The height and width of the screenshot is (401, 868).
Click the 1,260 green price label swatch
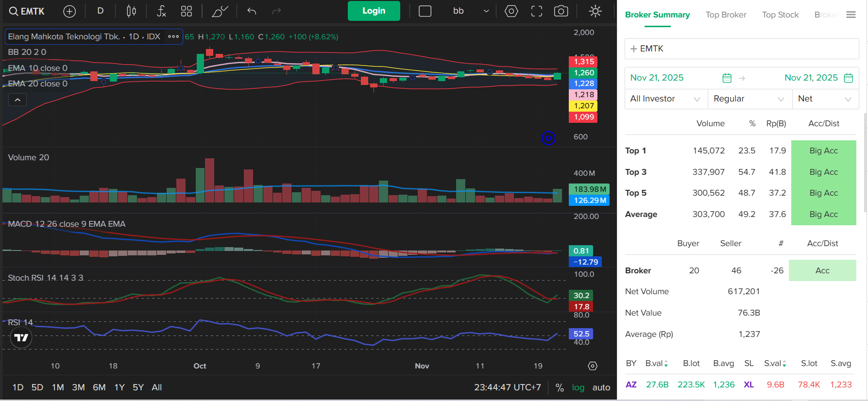coord(583,73)
